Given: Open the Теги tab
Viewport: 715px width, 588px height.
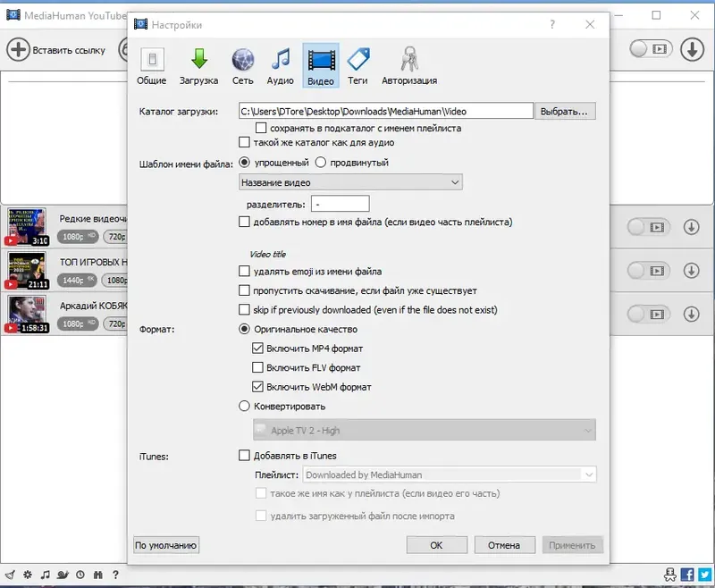Looking at the screenshot, I should 358,66.
